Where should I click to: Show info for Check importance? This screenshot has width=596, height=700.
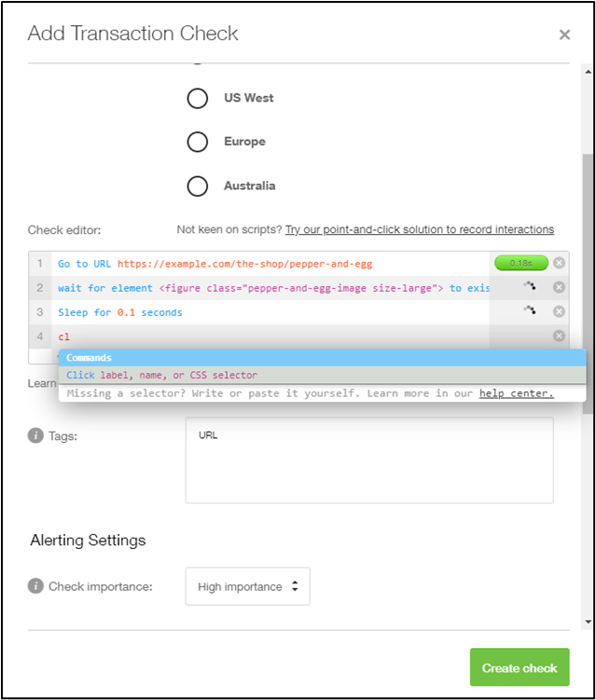click(35, 585)
